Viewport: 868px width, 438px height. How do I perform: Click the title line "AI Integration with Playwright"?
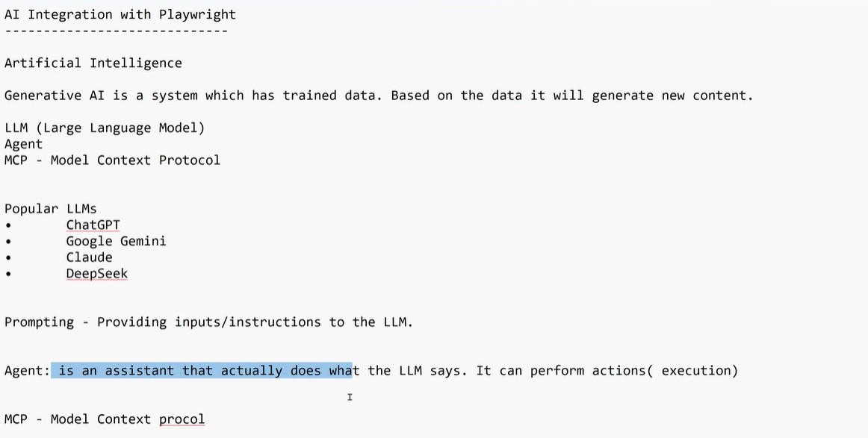point(120,14)
